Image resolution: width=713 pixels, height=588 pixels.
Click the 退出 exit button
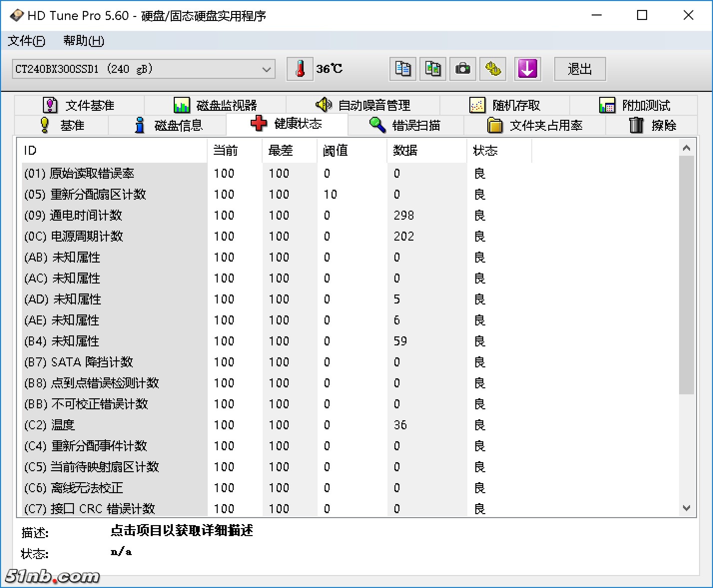(x=580, y=69)
